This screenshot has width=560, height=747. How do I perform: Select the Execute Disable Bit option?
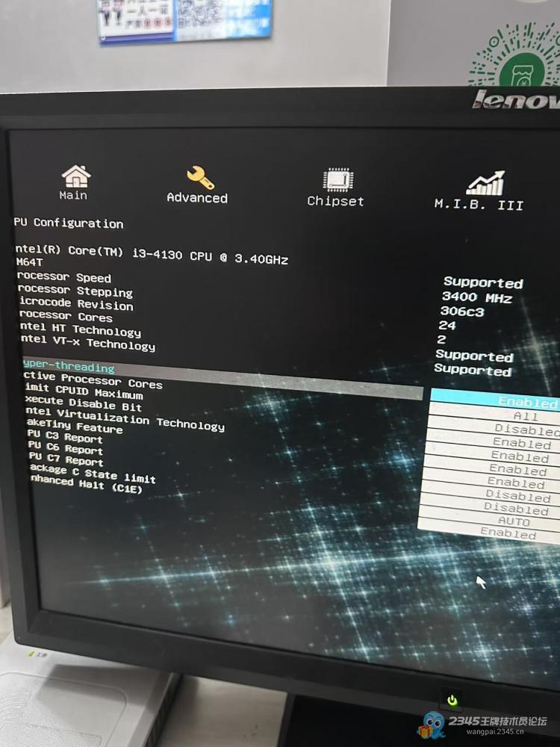(x=82, y=404)
